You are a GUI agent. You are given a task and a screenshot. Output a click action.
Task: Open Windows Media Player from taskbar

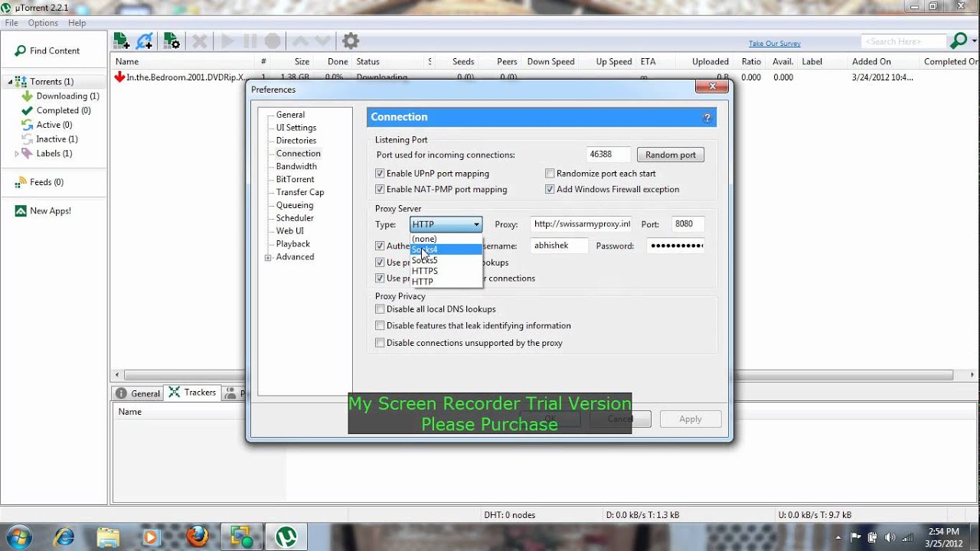coord(152,536)
